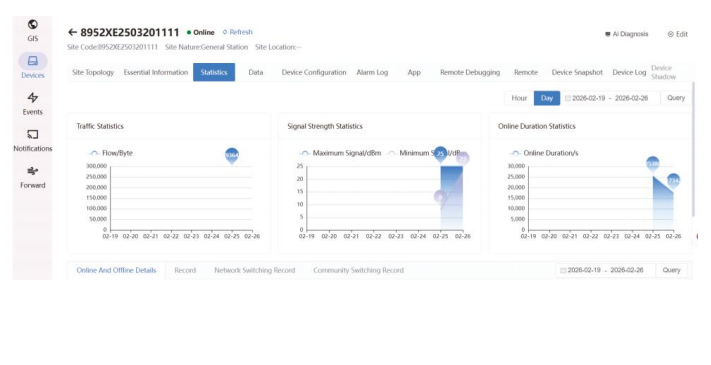Screen dimensions: 711x365
Task: Open the statistics date range picker
Action: (610, 98)
